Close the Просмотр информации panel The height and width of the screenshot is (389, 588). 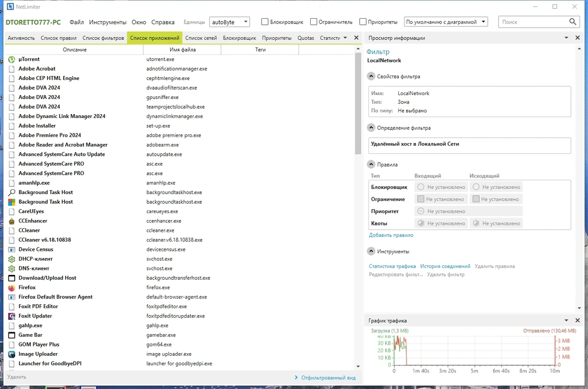pos(578,38)
